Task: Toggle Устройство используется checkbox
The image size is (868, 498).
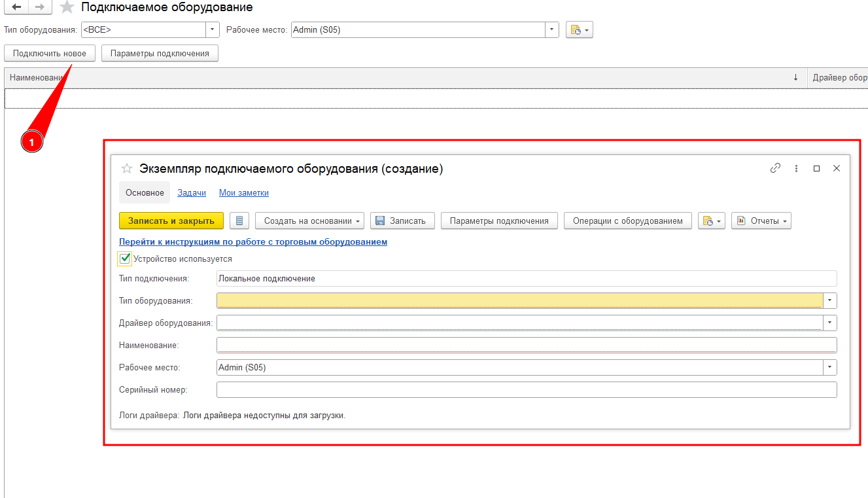Action: point(125,258)
